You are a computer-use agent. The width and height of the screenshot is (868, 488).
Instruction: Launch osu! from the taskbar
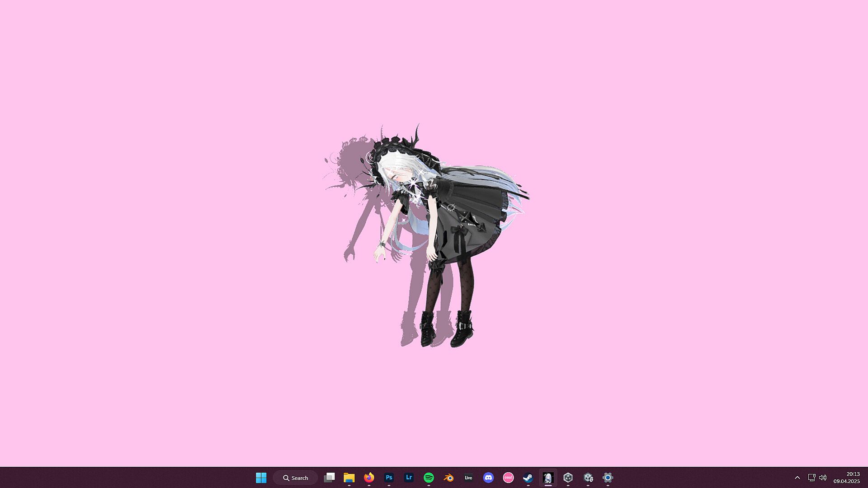click(x=508, y=478)
